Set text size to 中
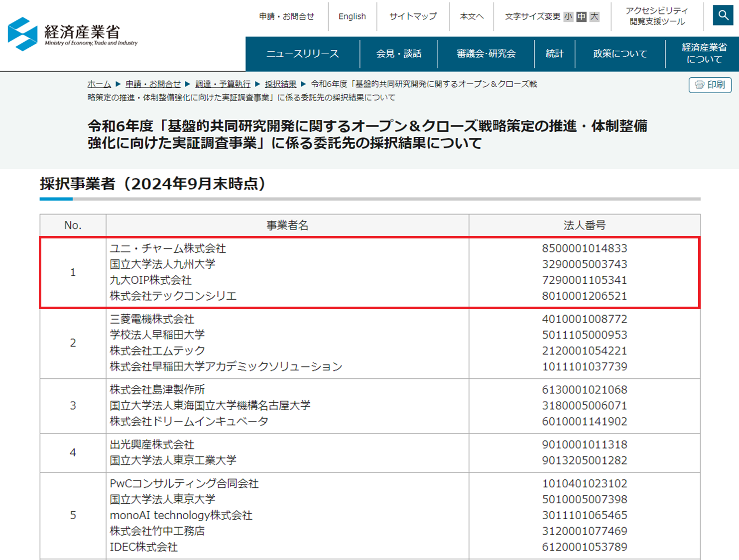The width and height of the screenshot is (739, 560). point(581,16)
